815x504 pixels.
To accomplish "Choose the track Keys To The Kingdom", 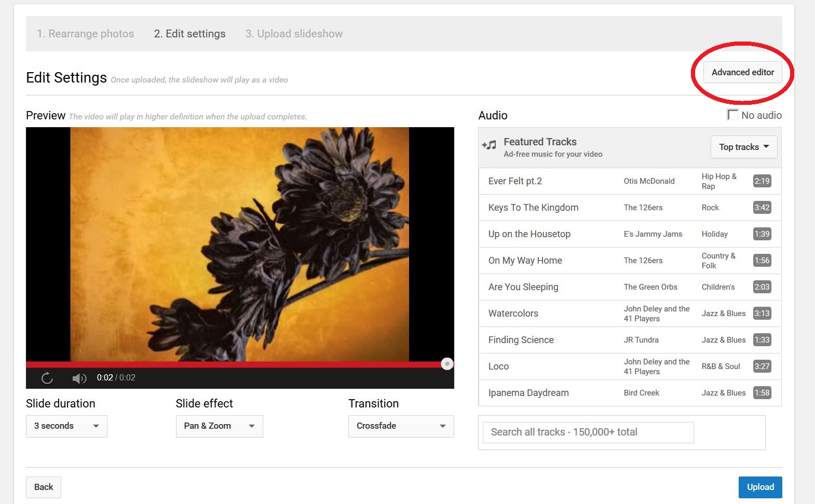I will (x=630, y=208).
